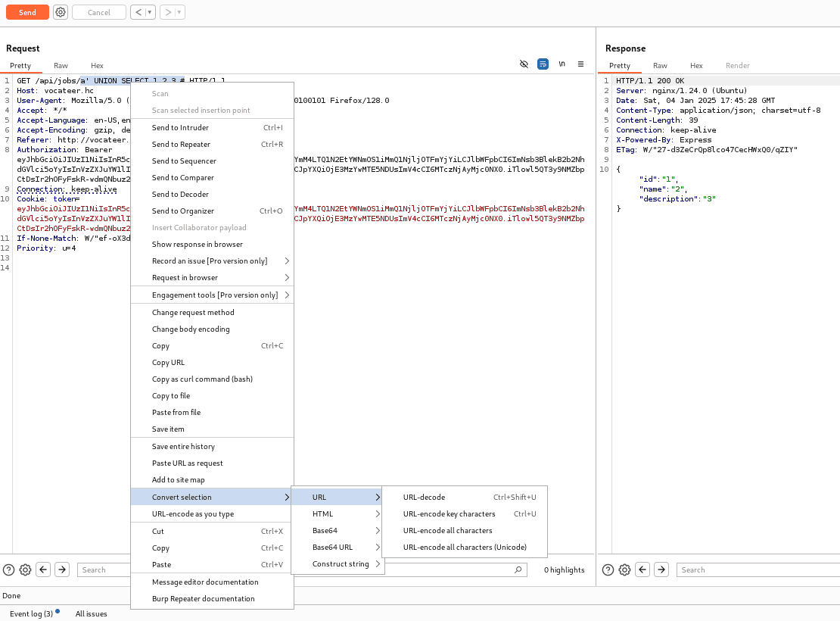
Task: Click magnifier icon in Request search bar
Action: [518, 570]
